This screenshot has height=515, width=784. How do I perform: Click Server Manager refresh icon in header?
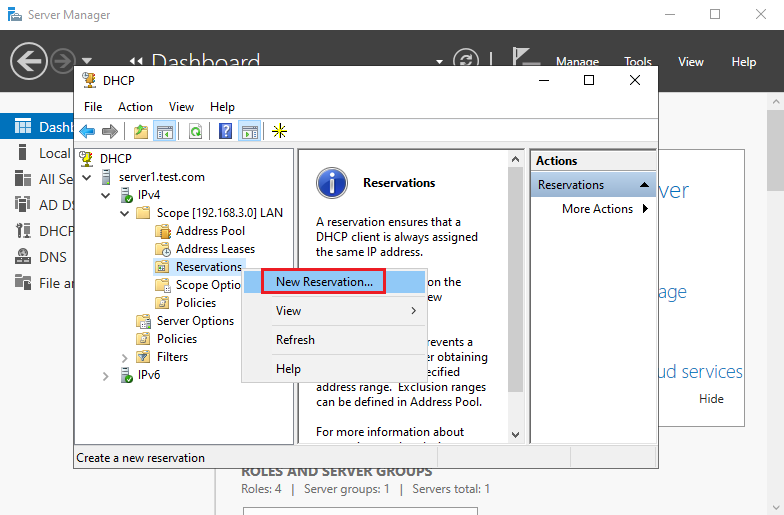tap(464, 61)
